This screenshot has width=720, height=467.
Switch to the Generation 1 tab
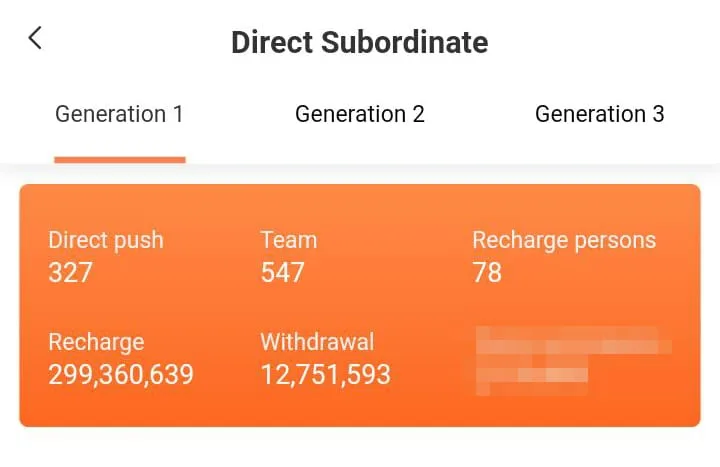click(x=119, y=114)
